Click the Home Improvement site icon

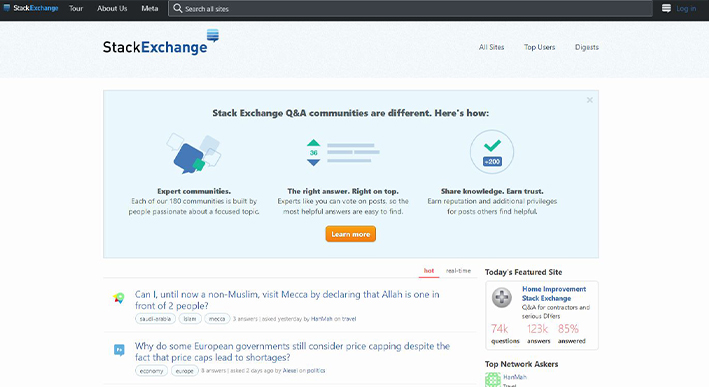[x=502, y=297]
